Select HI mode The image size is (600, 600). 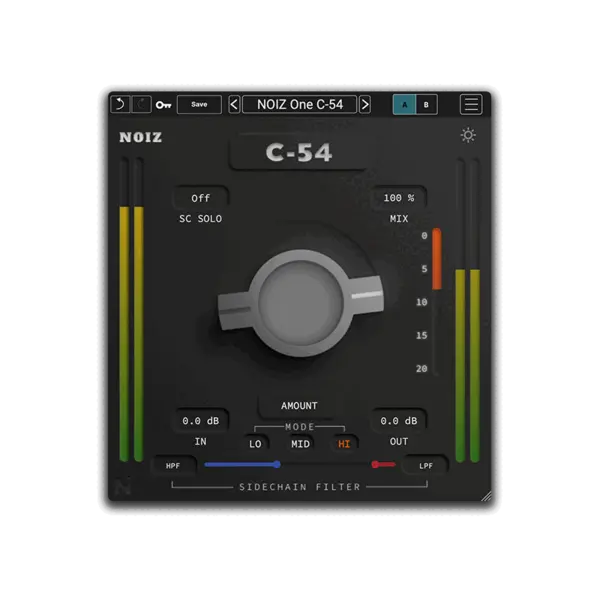(344, 444)
